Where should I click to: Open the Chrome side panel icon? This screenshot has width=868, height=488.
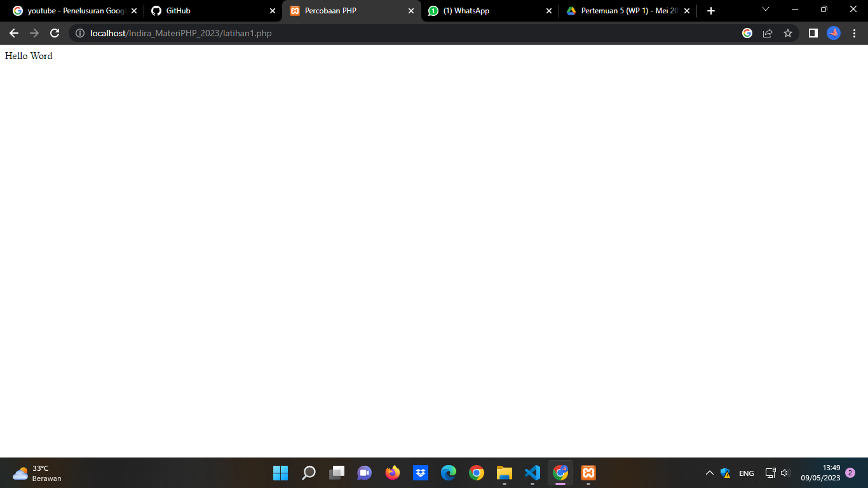pos(813,33)
